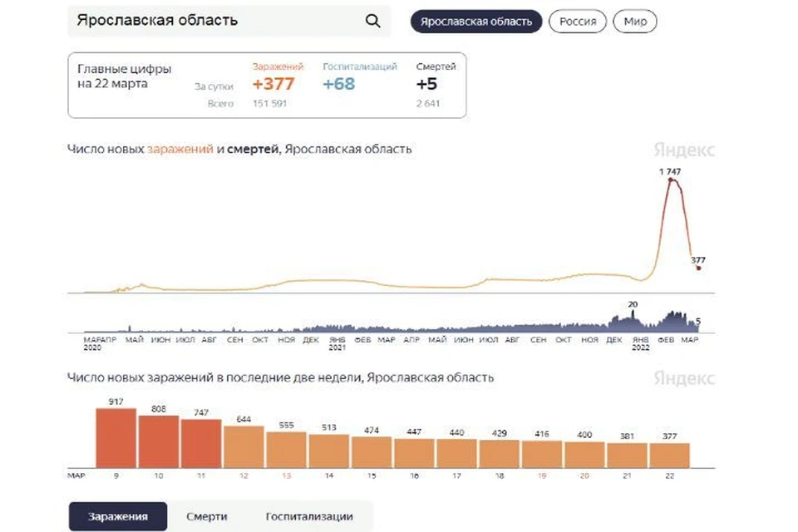
Task: Click the +5 daily deaths number
Action: [x=426, y=83]
